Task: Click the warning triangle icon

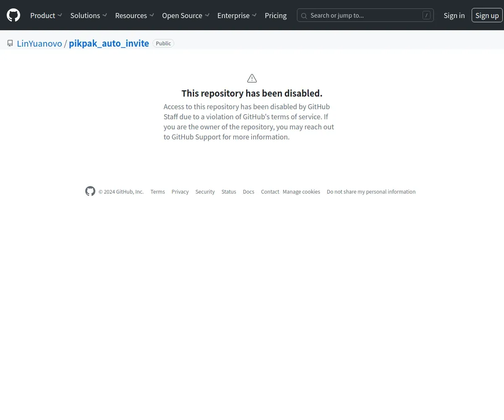Action: pyautogui.click(x=252, y=78)
